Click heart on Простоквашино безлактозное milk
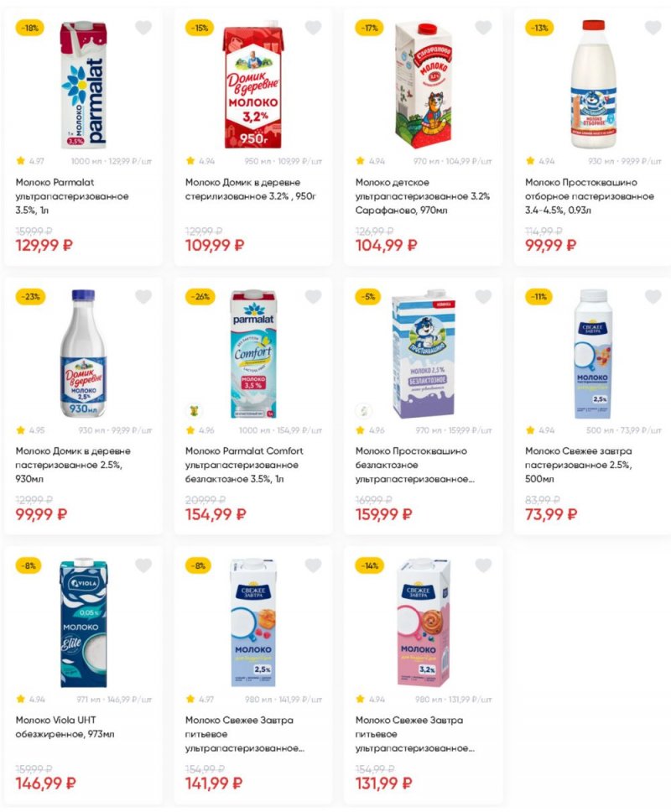This screenshot has height=812, width=671. click(x=483, y=296)
